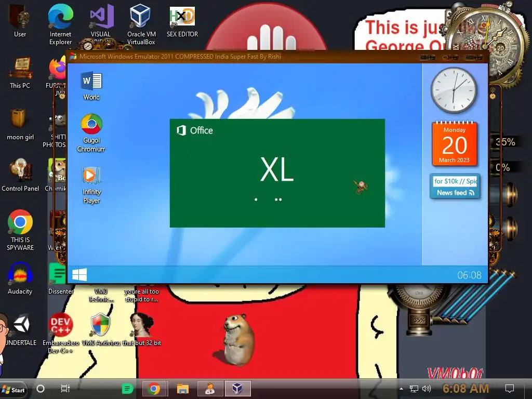Open File Explorer from the taskbar
The image size is (532, 399).
pos(182,389)
